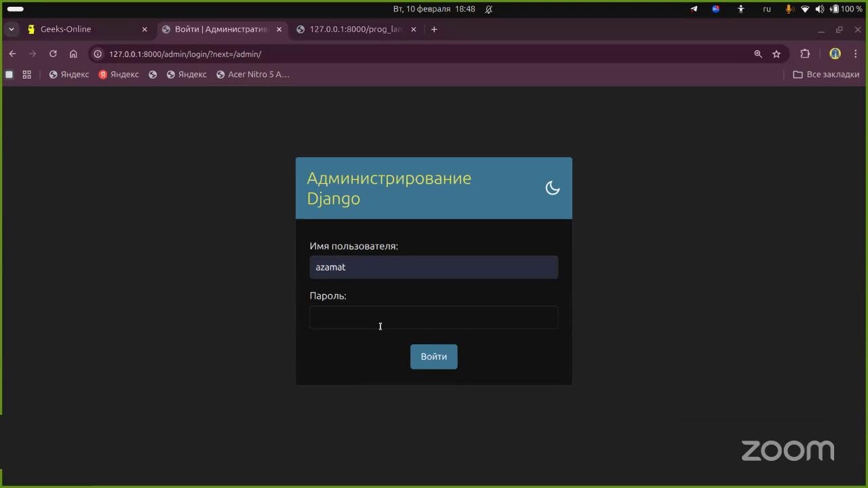Expand the tab search dropdown
Viewport: 868px width, 488px height.
11,29
